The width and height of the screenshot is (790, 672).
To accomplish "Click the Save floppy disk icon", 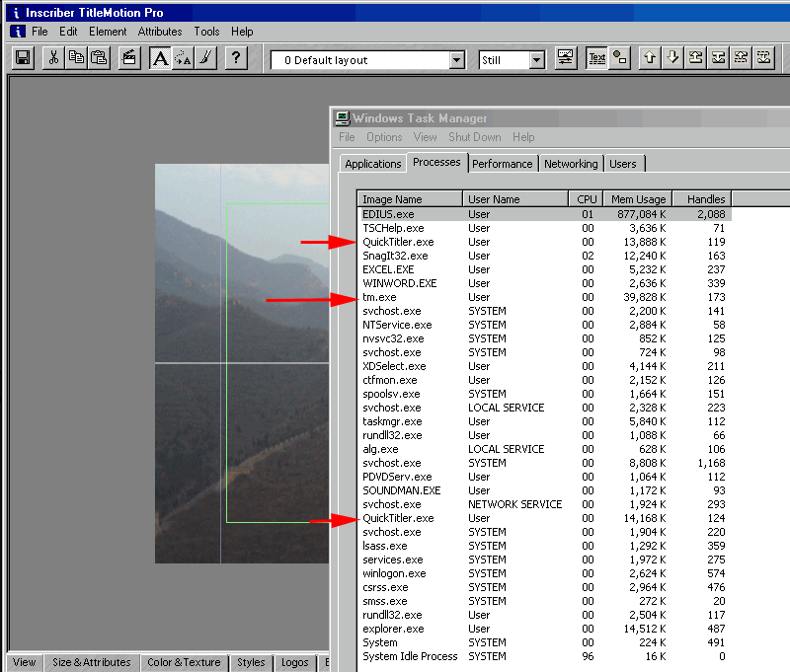I will [23, 58].
